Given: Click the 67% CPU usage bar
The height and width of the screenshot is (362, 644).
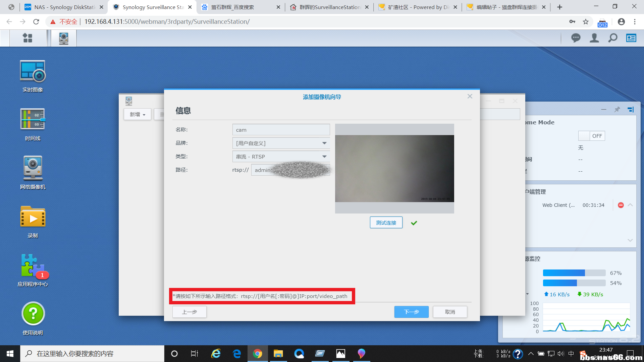Looking at the screenshot, I should point(574,273).
